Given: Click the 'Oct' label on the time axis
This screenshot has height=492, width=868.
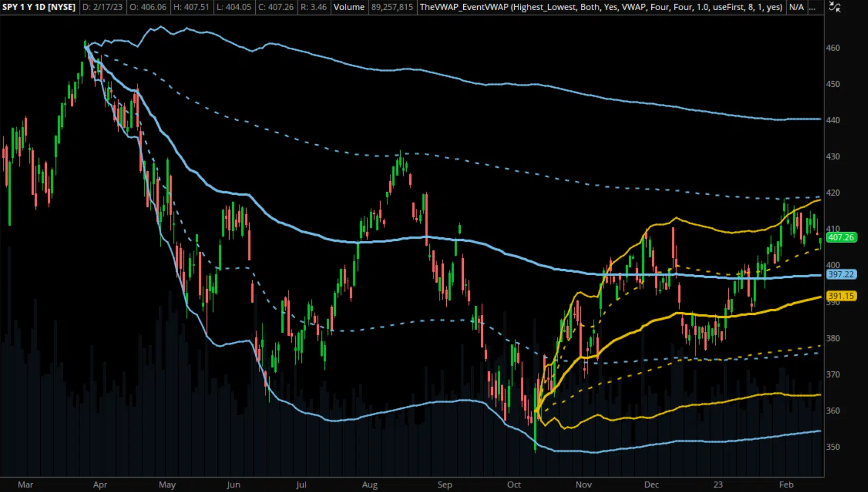Looking at the screenshot, I should click(x=514, y=485).
